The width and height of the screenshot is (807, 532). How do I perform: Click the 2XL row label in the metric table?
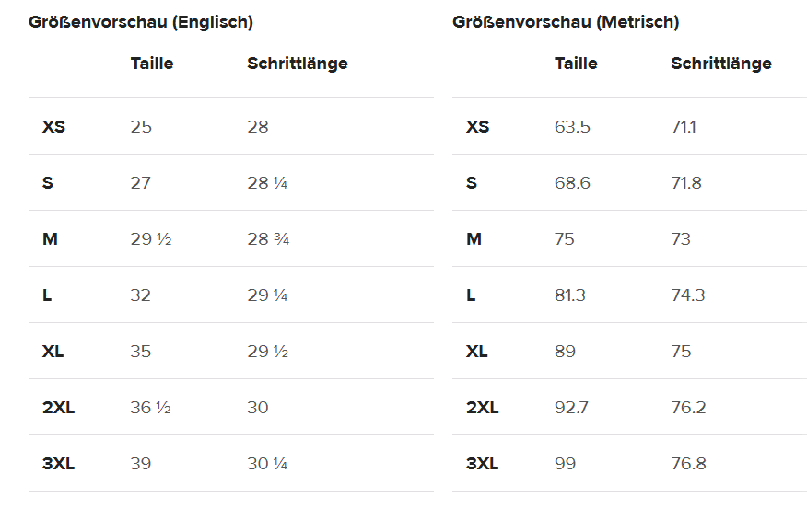[482, 408]
